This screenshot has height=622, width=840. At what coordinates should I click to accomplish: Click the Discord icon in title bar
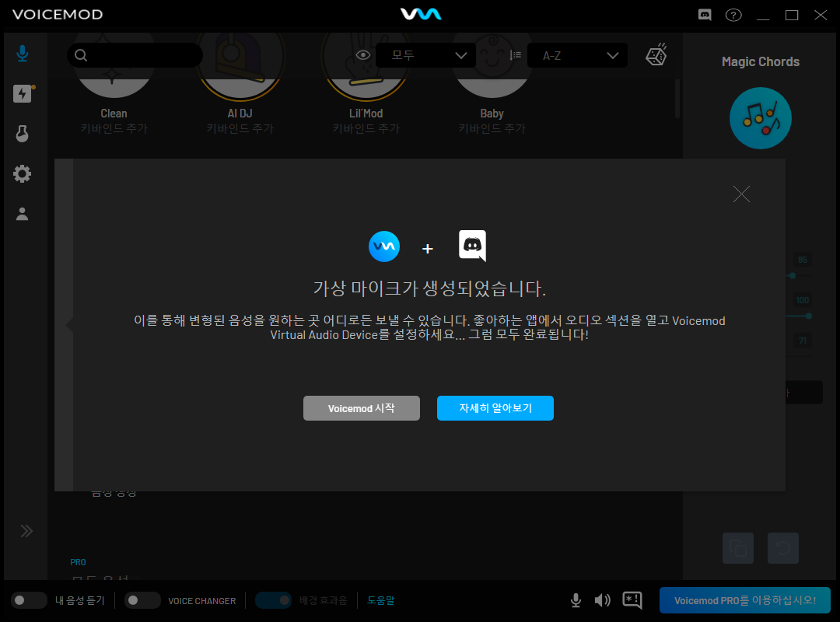point(705,15)
